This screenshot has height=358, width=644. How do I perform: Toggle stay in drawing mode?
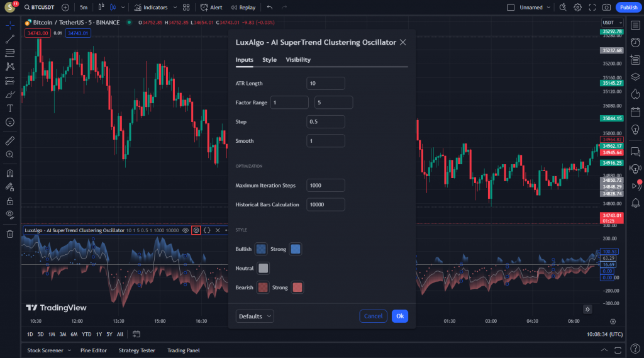tap(10, 187)
